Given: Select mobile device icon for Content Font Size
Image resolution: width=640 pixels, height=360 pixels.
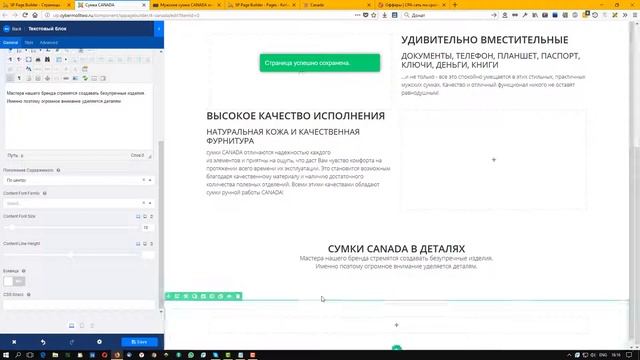Looking at the screenshot, I should coord(151,216).
